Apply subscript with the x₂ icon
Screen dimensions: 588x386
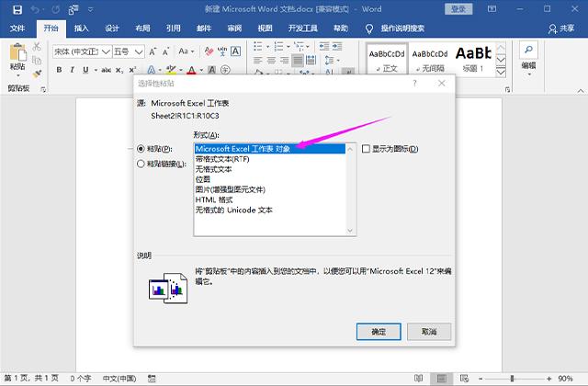119,70
